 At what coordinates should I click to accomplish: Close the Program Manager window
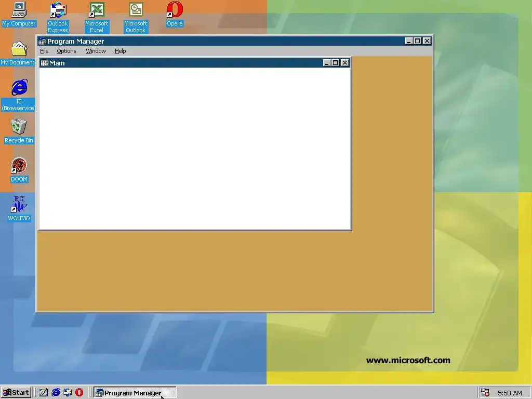point(427,41)
